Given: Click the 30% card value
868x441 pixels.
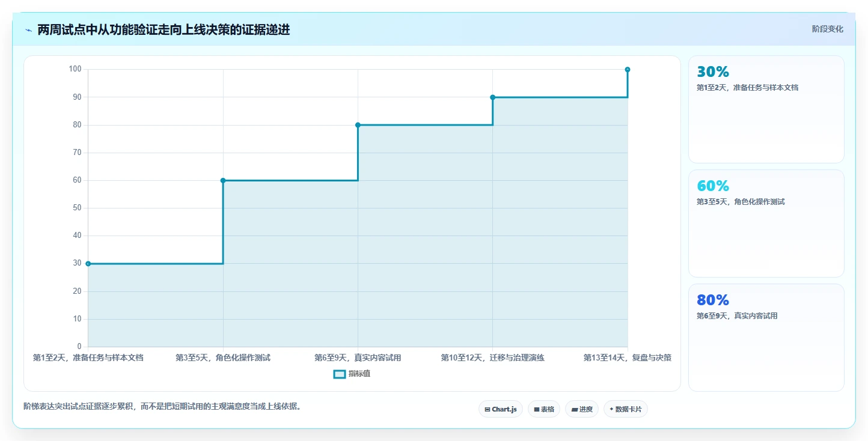Looking at the screenshot, I should [x=713, y=71].
